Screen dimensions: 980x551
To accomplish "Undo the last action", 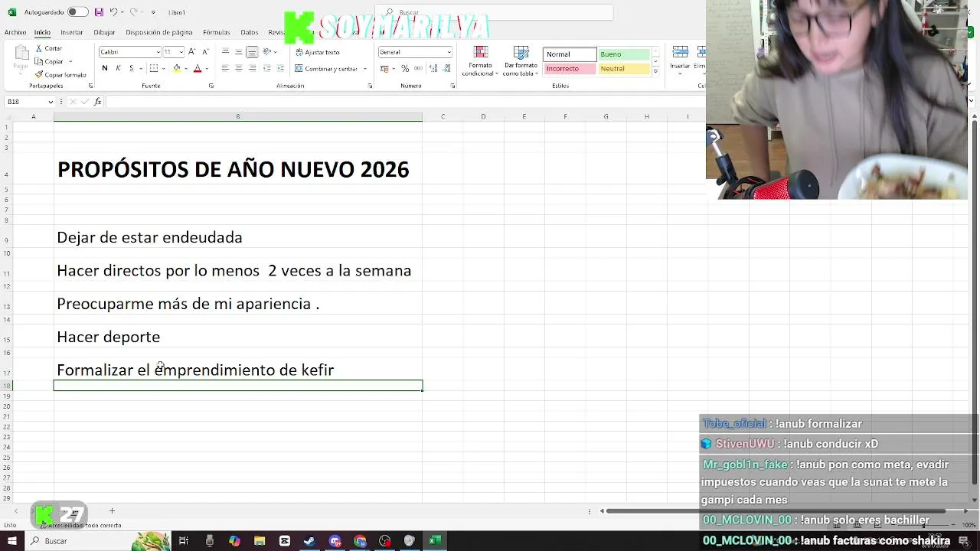I will tap(113, 12).
